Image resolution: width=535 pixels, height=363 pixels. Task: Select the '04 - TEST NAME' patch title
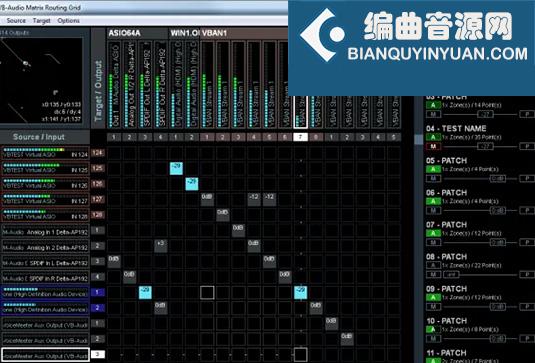(x=456, y=129)
